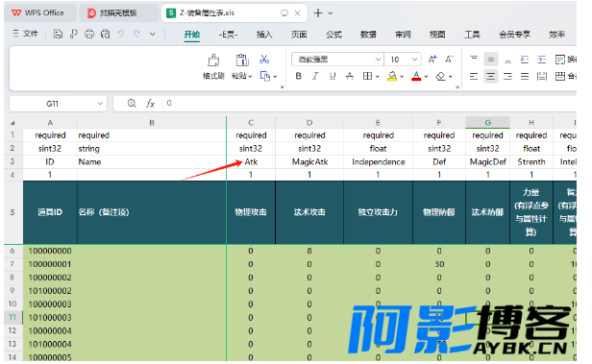
Task: Click the Save icon in quick toolbar
Action: tap(58, 35)
